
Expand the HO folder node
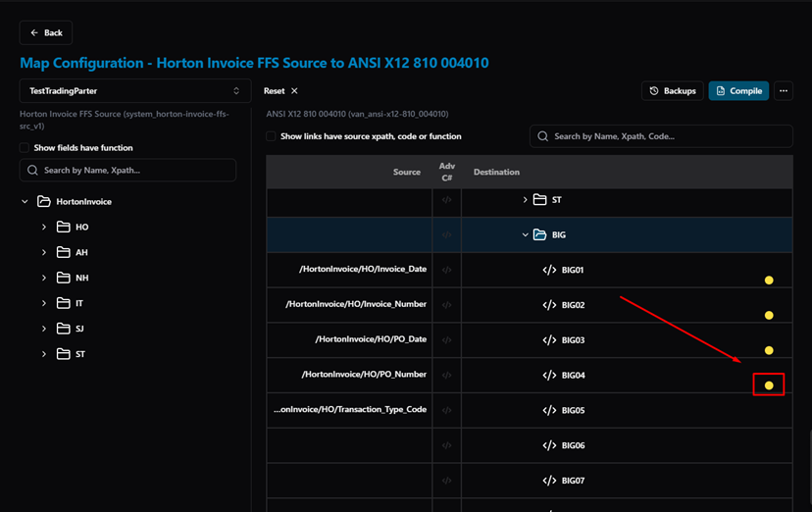(44, 227)
